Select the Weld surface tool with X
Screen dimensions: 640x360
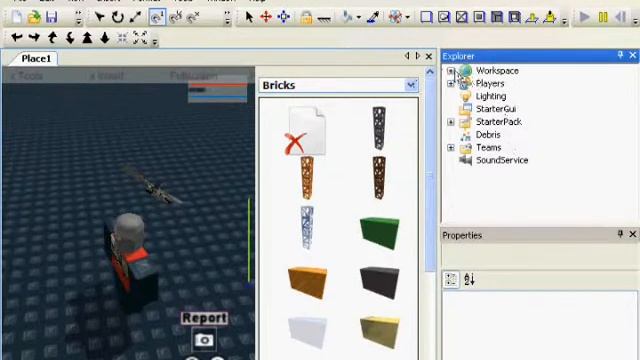tap(462, 17)
